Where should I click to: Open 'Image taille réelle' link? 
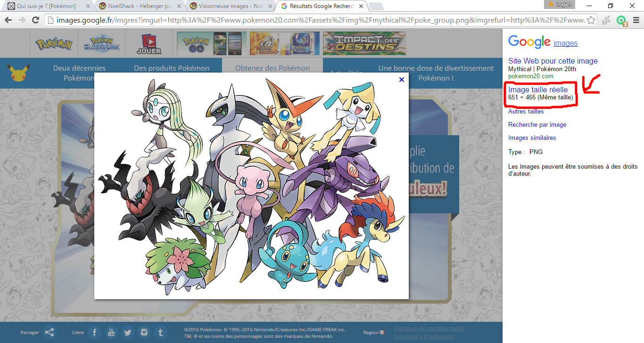point(538,90)
